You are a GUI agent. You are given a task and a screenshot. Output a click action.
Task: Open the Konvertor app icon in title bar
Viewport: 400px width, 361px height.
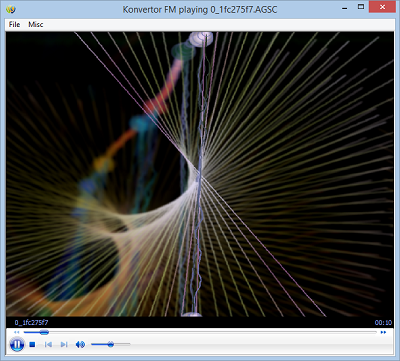coord(11,9)
